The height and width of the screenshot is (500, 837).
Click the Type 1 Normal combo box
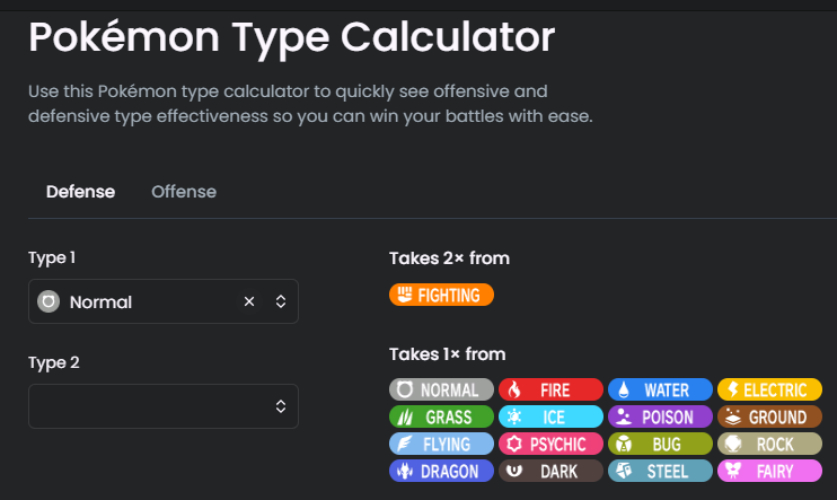click(x=163, y=301)
